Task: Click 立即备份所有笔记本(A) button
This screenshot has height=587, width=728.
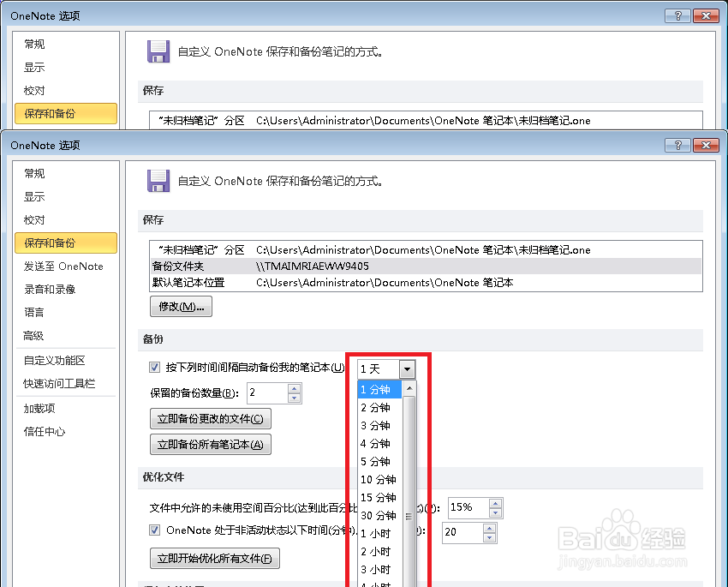Action: tap(211, 445)
